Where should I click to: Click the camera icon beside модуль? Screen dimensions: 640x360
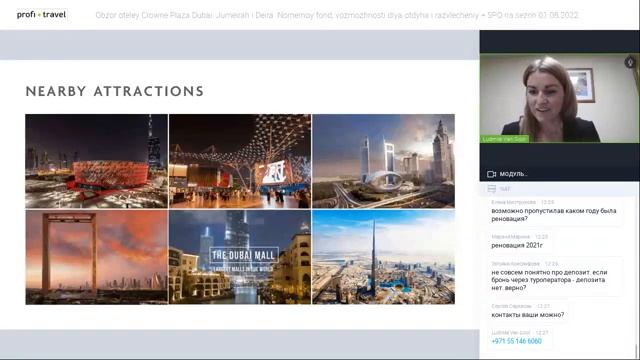pos(491,174)
